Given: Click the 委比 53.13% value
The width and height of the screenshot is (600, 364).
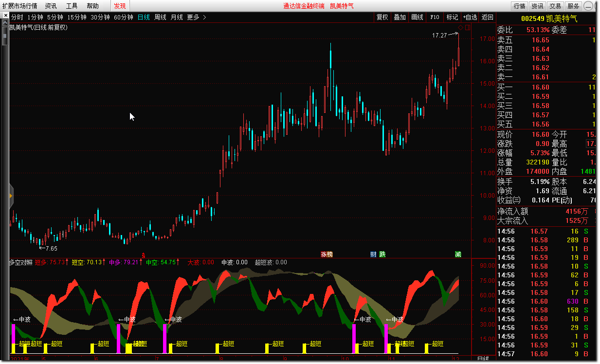Looking at the screenshot, I should [538, 30].
